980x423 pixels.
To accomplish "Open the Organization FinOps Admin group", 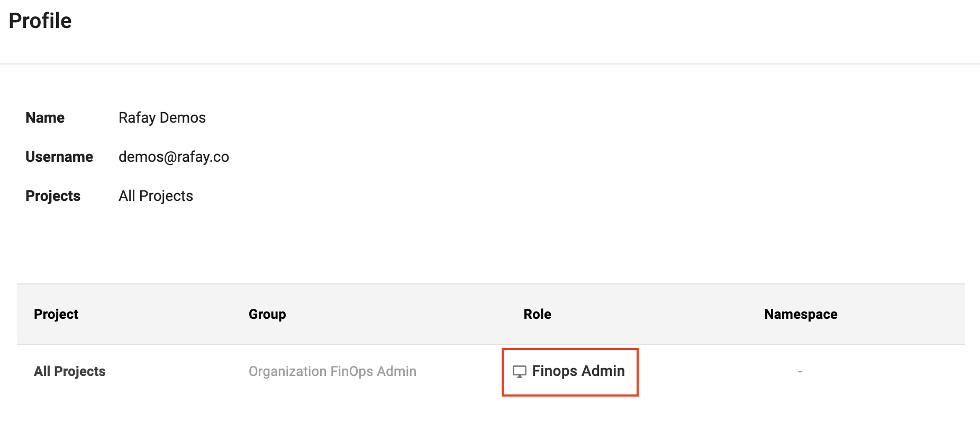I will [332, 371].
